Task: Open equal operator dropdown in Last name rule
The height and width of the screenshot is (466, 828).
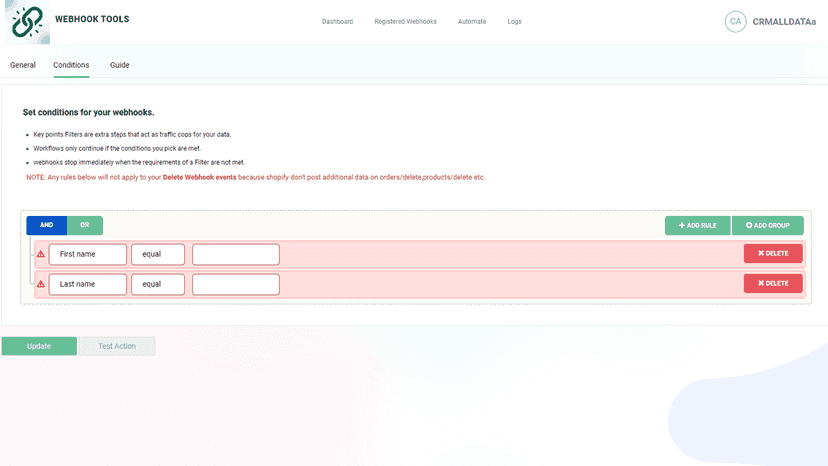Action: pos(158,284)
